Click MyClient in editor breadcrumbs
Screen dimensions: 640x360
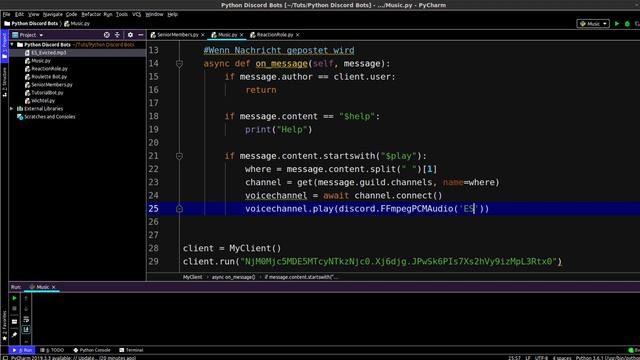coord(192,277)
